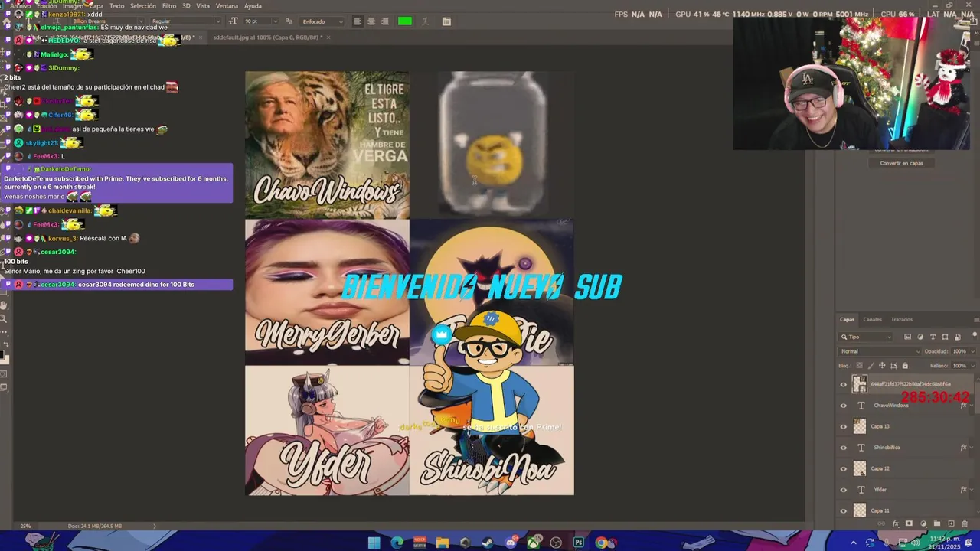Switch to the Trazados tab

[x=901, y=319]
